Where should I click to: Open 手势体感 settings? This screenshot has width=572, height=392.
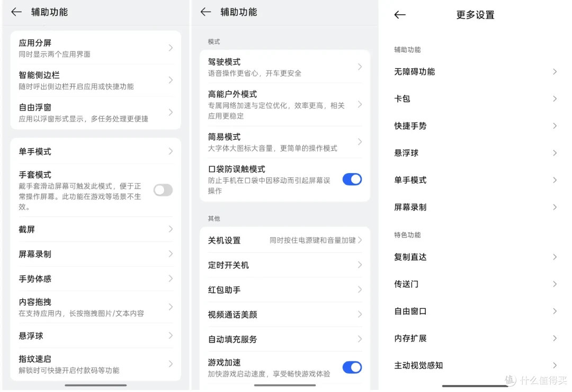(95, 279)
